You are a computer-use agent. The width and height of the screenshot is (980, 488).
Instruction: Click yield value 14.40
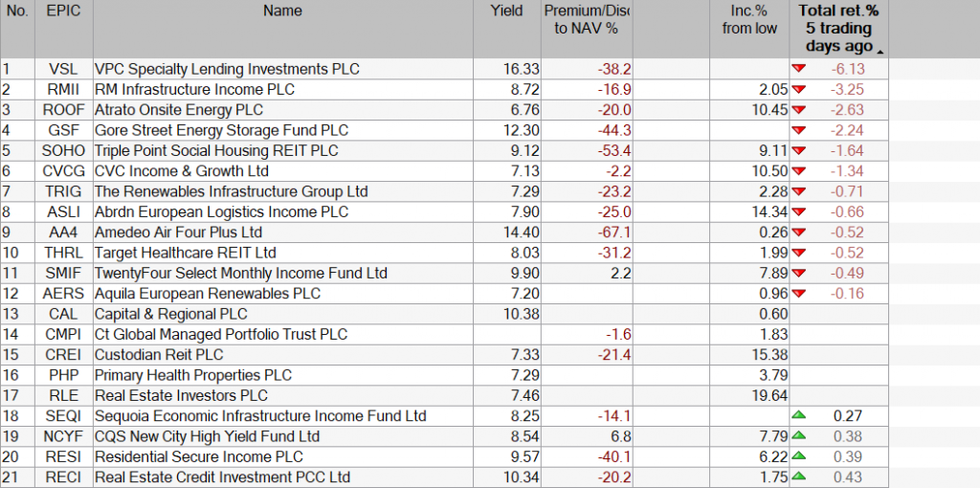[x=522, y=233]
